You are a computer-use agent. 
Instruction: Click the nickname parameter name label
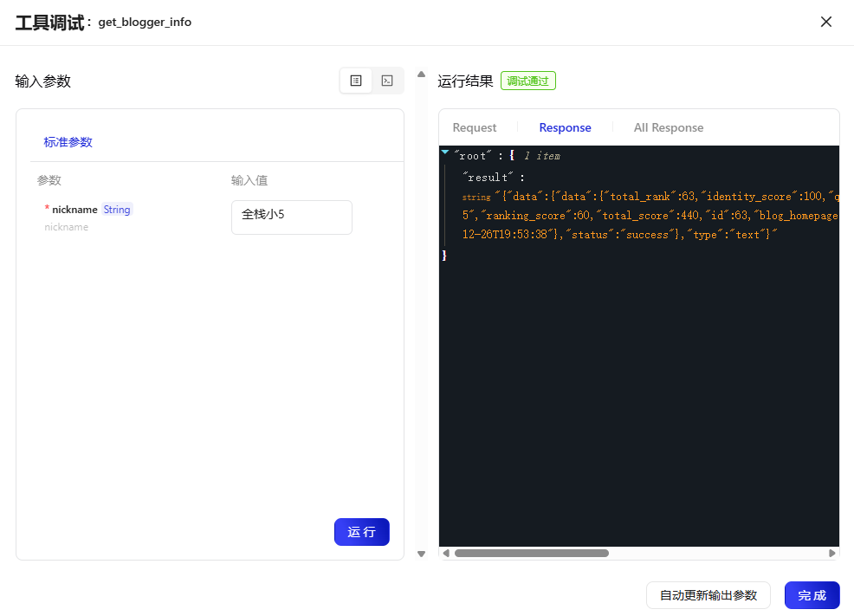pos(74,210)
